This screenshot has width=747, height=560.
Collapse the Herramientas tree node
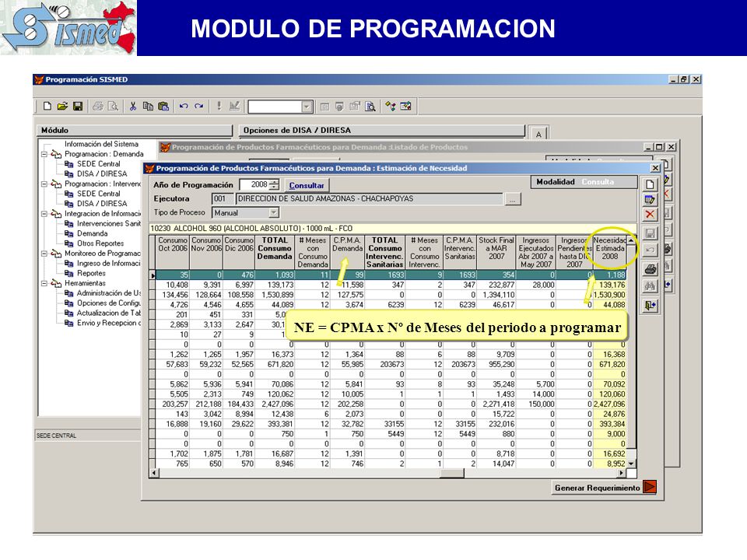(x=44, y=283)
